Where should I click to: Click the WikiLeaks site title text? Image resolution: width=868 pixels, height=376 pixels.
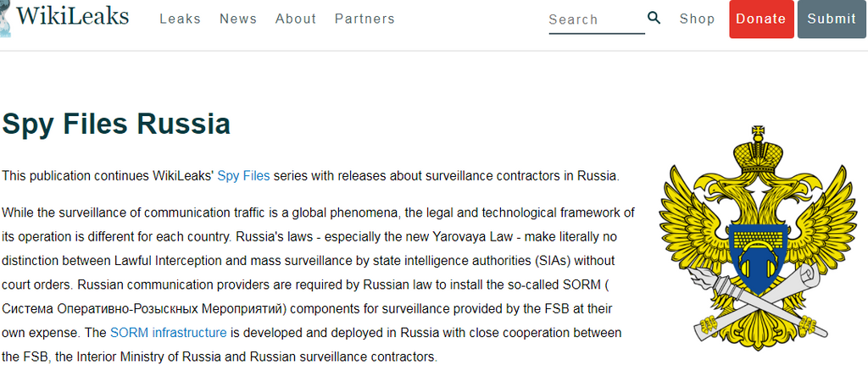click(73, 16)
